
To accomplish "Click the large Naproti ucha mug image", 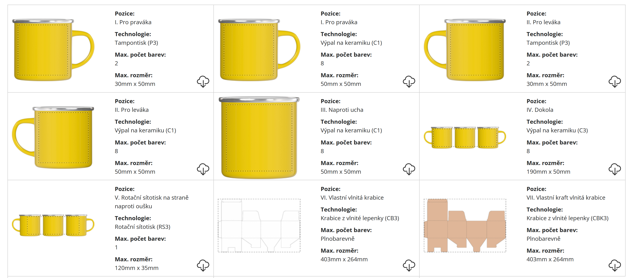I will click(x=259, y=138).
